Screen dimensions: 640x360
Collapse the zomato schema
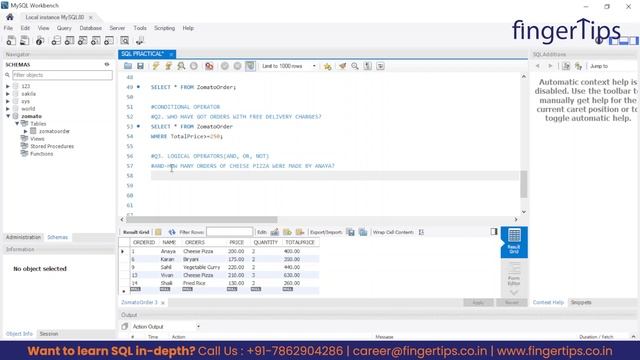(x=8, y=116)
